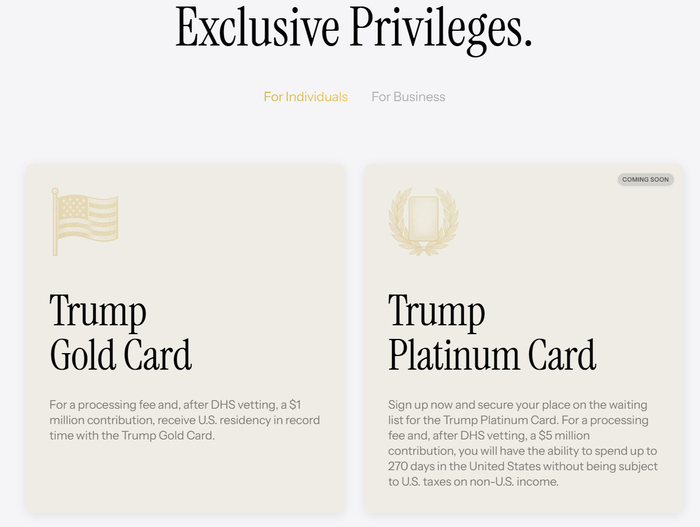This screenshot has height=527, width=700.
Task: Click the word Trump above Gold Card
Action: [x=98, y=311]
